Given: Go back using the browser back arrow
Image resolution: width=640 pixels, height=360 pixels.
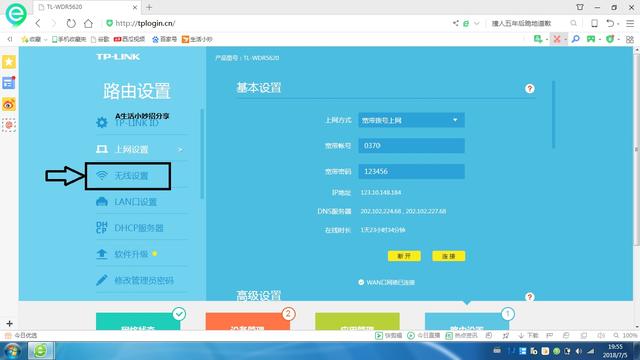Looking at the screenshot, I should (38, 23).
